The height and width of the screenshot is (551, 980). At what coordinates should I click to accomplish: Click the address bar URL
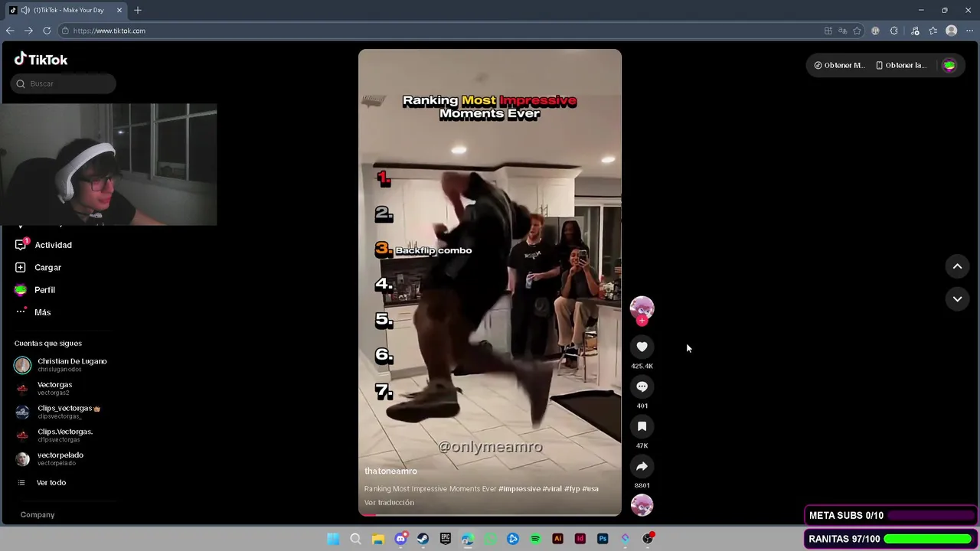point(109,31)
